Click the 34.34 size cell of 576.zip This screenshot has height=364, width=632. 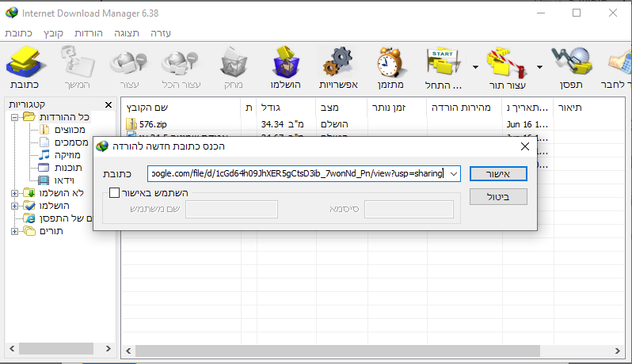[282, 124]
